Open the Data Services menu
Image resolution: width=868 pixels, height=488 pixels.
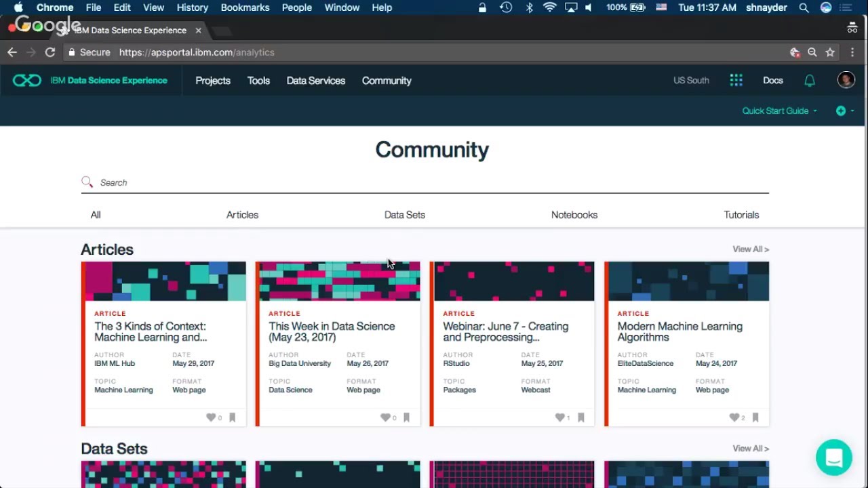click(316, 81)
